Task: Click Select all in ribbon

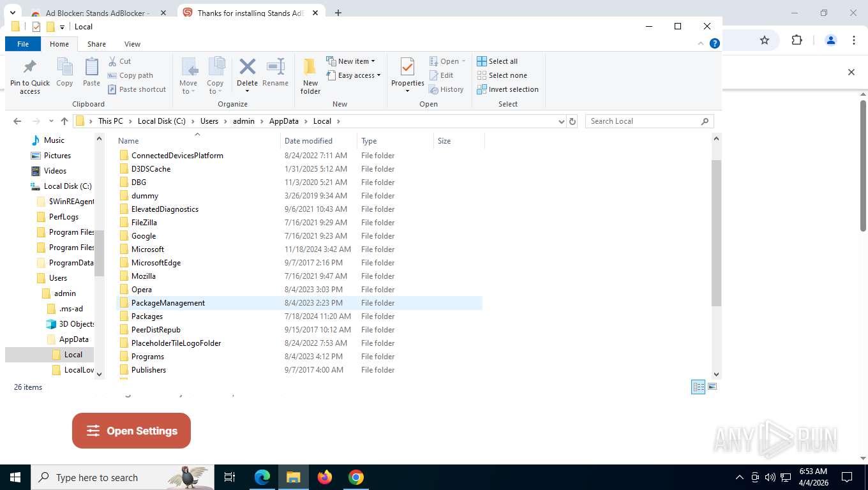Action: click(497, 61)
